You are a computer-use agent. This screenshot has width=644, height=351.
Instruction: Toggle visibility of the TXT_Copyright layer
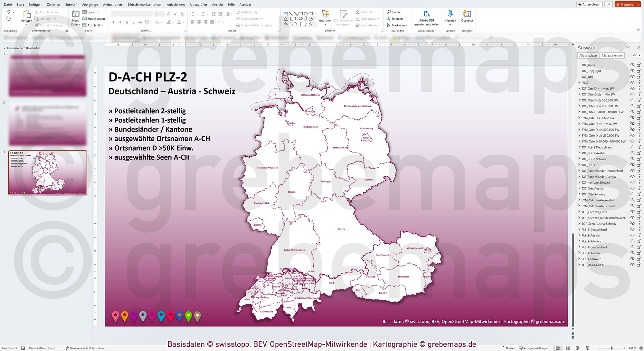tap(633, 71)
